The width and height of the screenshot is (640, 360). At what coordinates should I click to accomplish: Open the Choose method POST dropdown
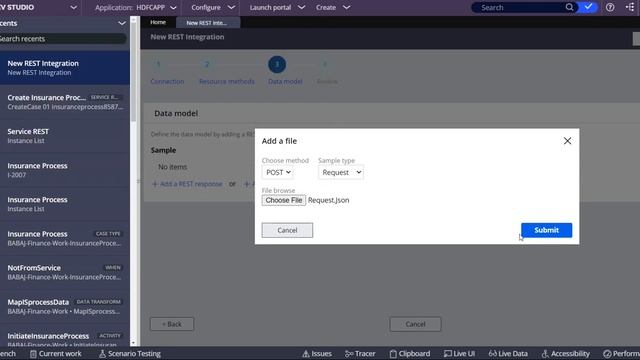pyautogui.click(x=278, y=173)
